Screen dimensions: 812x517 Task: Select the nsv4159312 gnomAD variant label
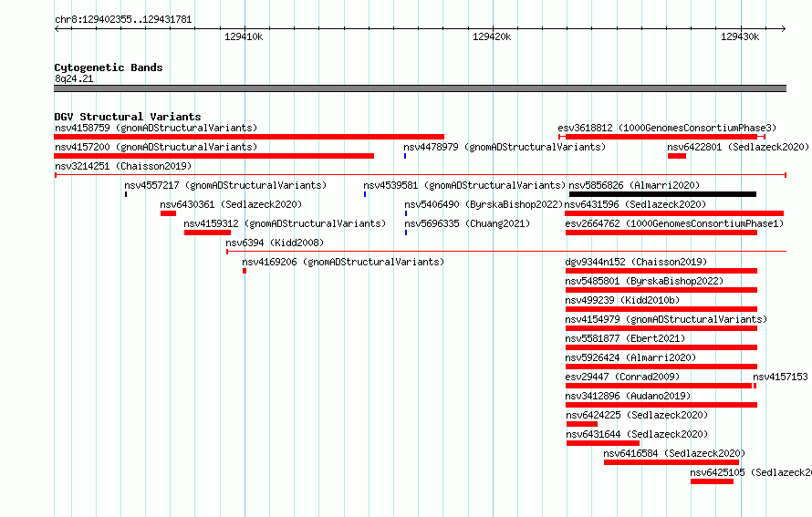285,223
